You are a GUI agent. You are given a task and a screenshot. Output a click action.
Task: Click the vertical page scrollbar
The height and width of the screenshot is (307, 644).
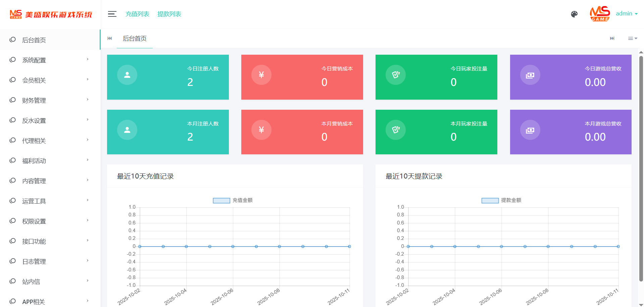point(641,168)
